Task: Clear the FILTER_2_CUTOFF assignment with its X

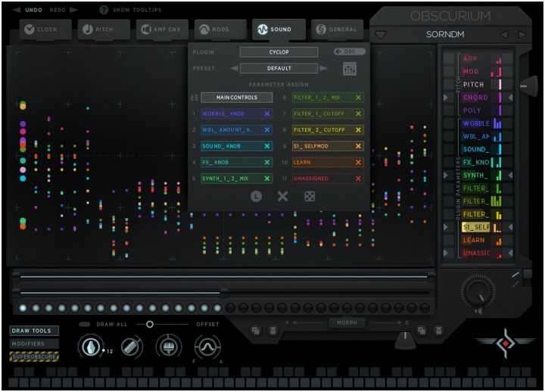Action: coord(358,130)
